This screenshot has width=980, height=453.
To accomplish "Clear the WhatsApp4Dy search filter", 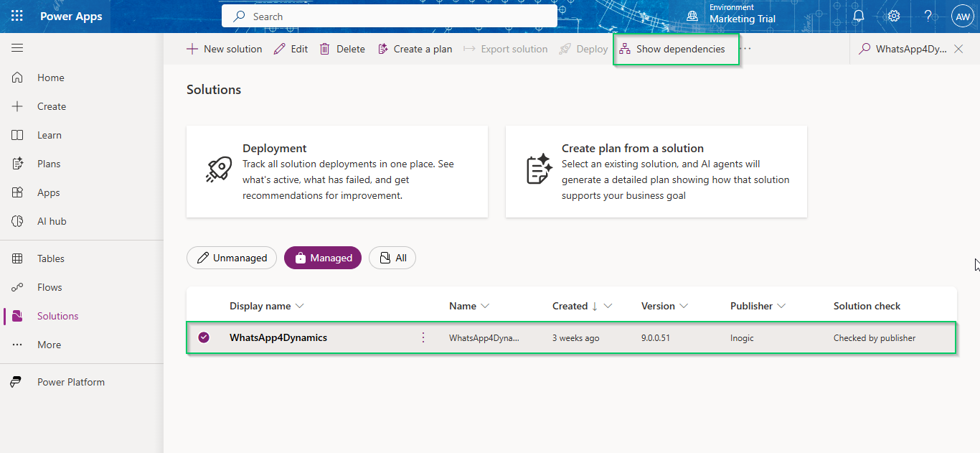I will pyautogui.click(x=958, y=49).
